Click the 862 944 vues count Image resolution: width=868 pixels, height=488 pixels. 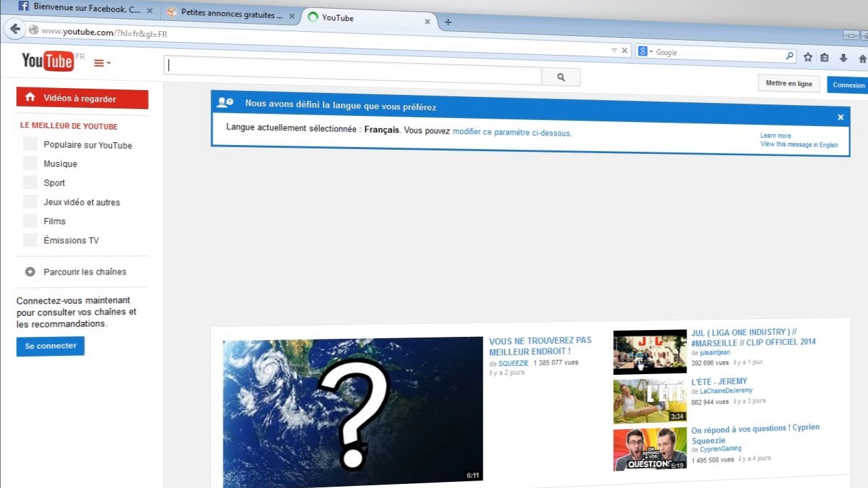click(710, 402)
